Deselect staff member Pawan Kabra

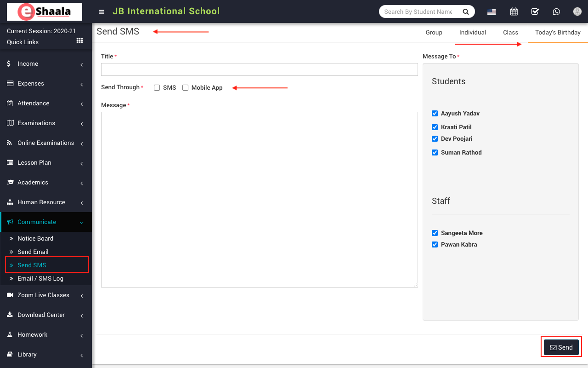pos(435,245)
